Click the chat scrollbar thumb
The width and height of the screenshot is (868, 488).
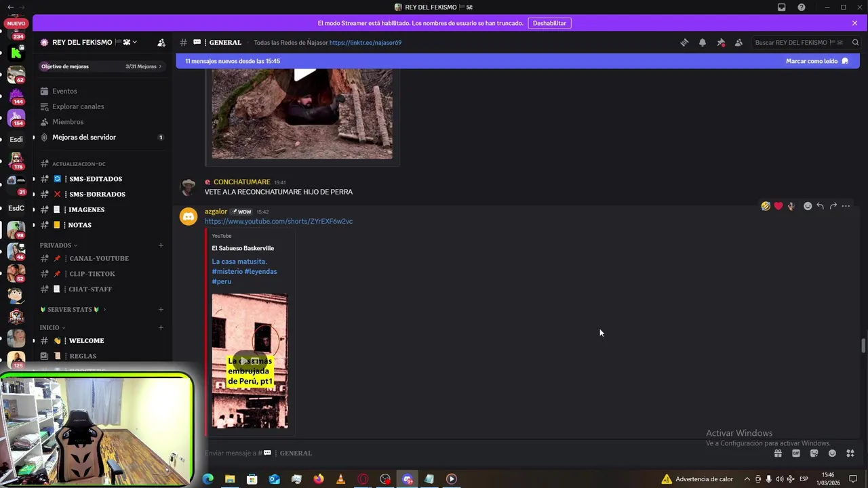pos(863,345)
